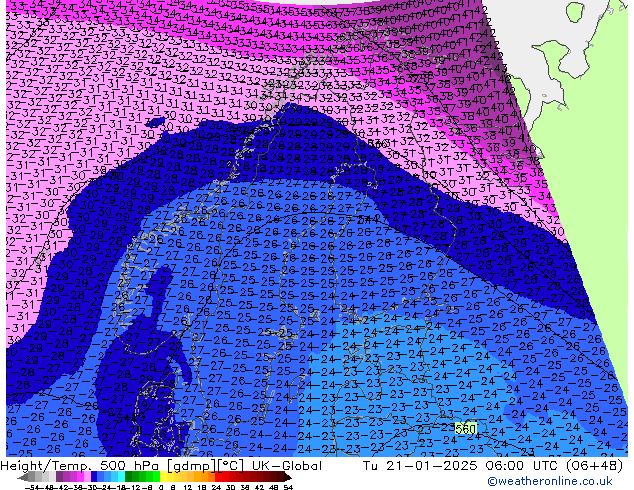Choose the cyan swatch in the temperature legend

[x=118, y=477]
